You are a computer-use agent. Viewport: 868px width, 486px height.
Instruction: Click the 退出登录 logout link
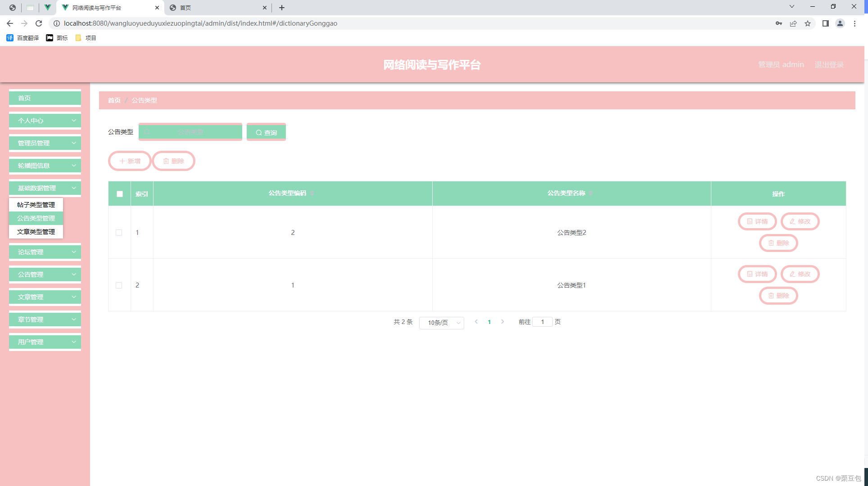pos(829,65)
